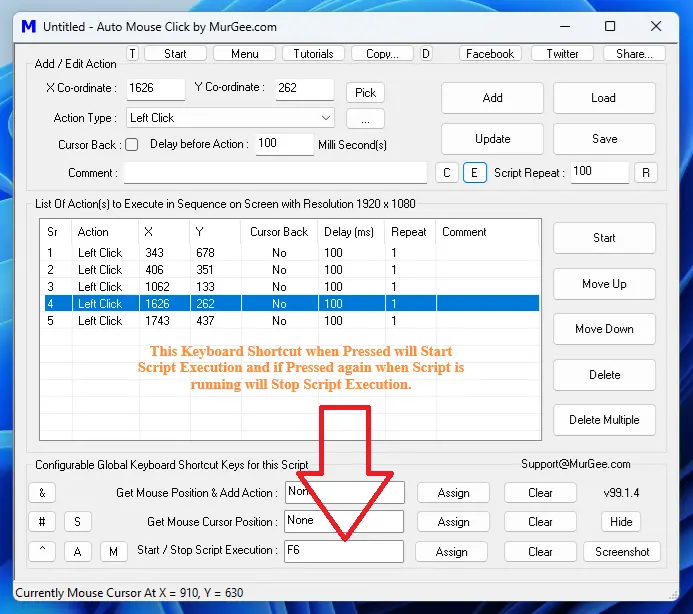Click Get Mouse Cursor Position shortcut field
This screenshot has width=693, height=614.
pyautogui.click(x=344, y=522)
